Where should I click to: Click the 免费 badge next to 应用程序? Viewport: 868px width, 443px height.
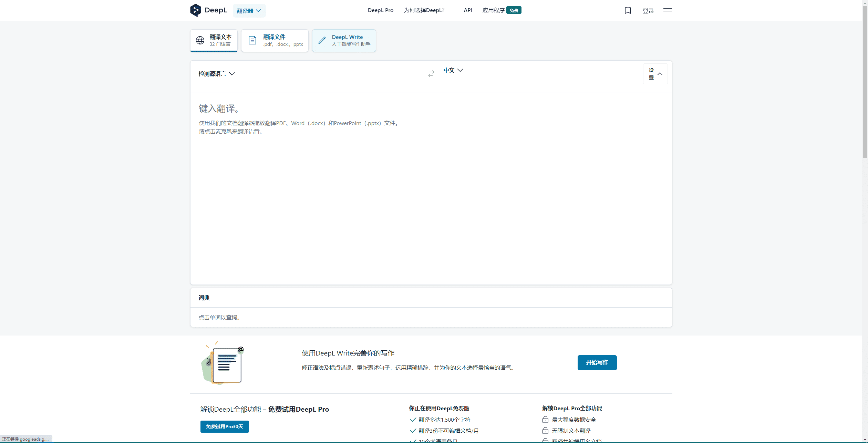pos(514,10)
